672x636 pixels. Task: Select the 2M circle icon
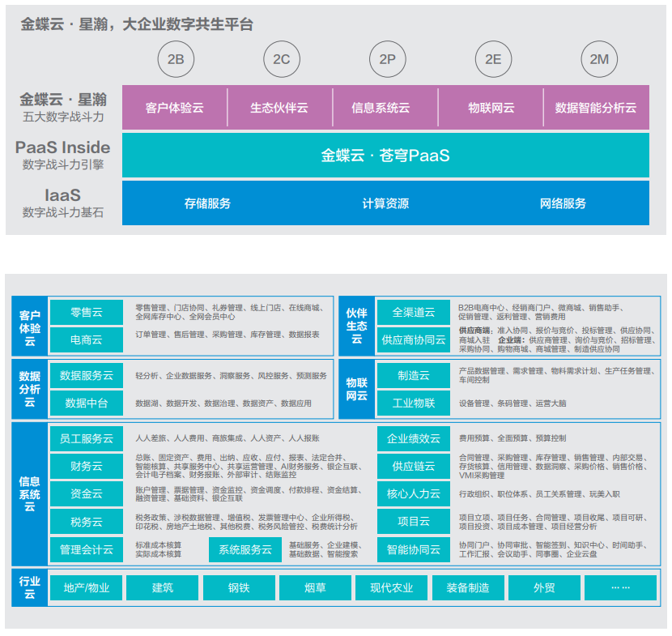click(599, 59)
